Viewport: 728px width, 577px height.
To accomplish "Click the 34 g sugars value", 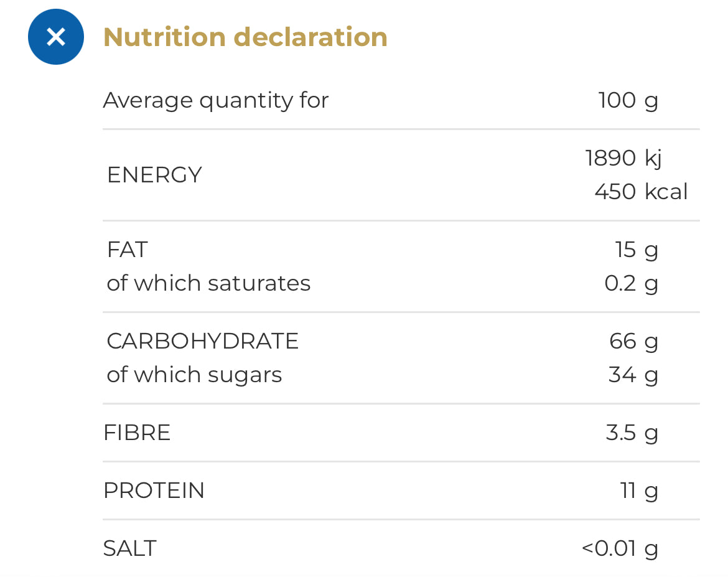I will point(633,375).
